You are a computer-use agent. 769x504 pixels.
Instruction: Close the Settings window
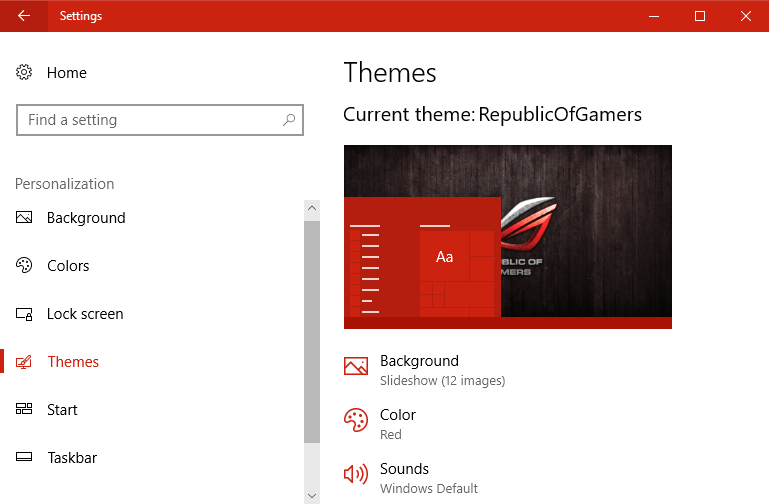click(746, 16)
